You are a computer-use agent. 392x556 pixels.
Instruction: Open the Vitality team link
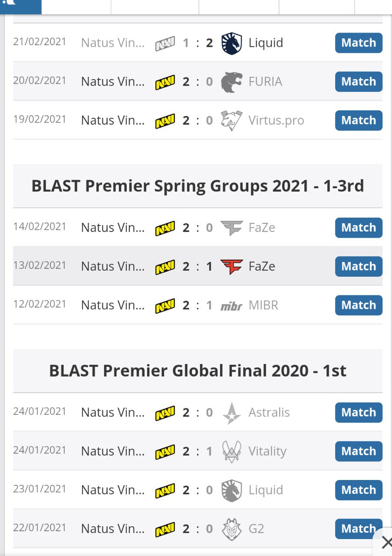coord(267,451)
